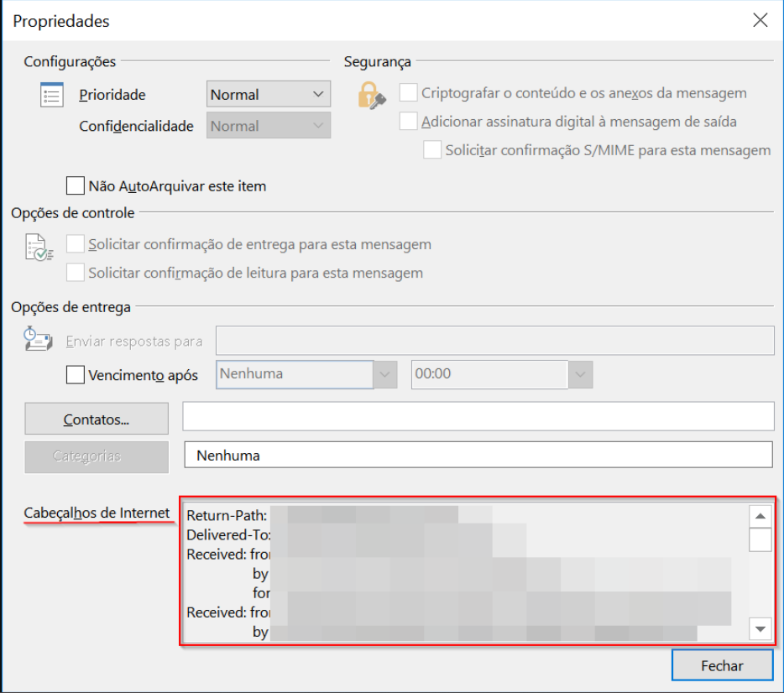Click the control options checklist icon
784x693 pixels.
coord(39,248)
